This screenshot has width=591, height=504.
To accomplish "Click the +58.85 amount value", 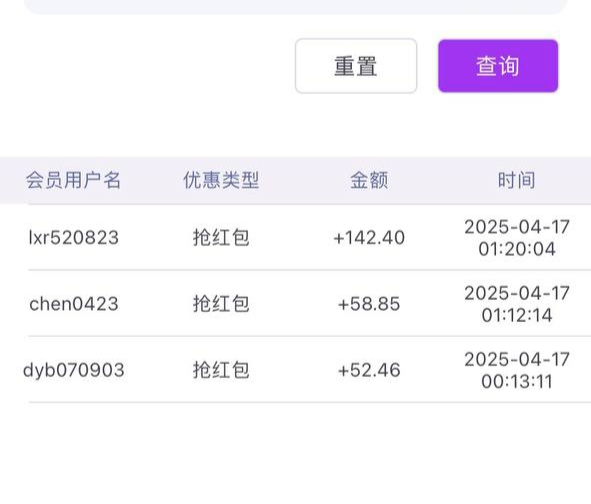I will [369, 304].
